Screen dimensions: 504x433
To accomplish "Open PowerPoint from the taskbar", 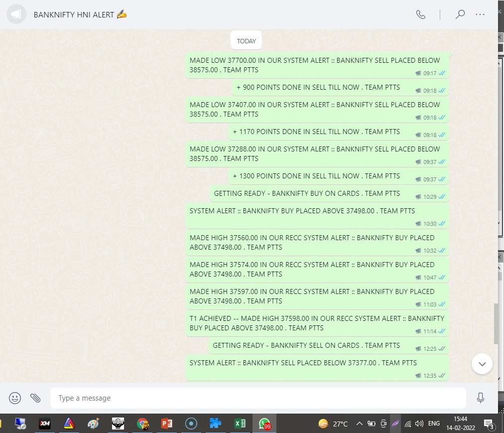I will (167, 424).
